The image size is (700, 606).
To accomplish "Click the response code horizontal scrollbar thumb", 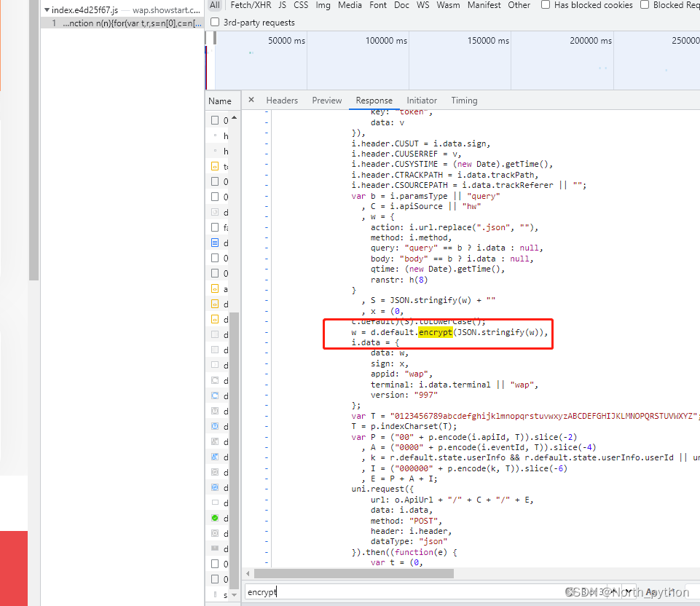I will [353, 573].
